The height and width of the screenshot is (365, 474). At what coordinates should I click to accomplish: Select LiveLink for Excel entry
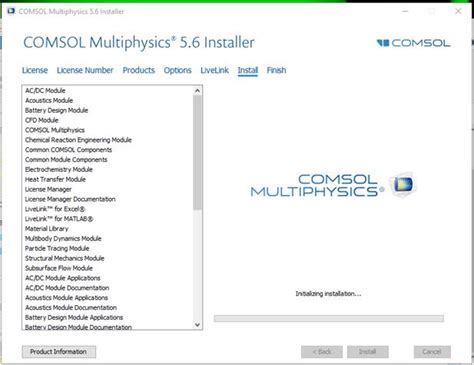pos(55,209)
